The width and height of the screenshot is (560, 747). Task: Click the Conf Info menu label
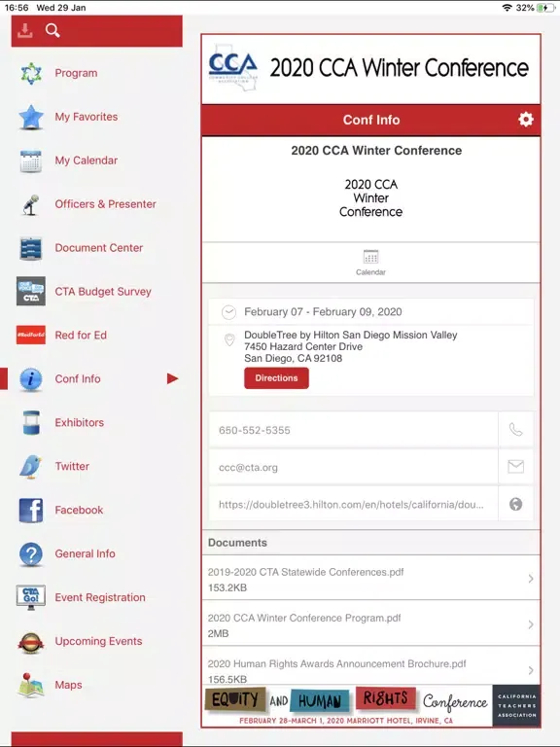[x=78, y=378]
